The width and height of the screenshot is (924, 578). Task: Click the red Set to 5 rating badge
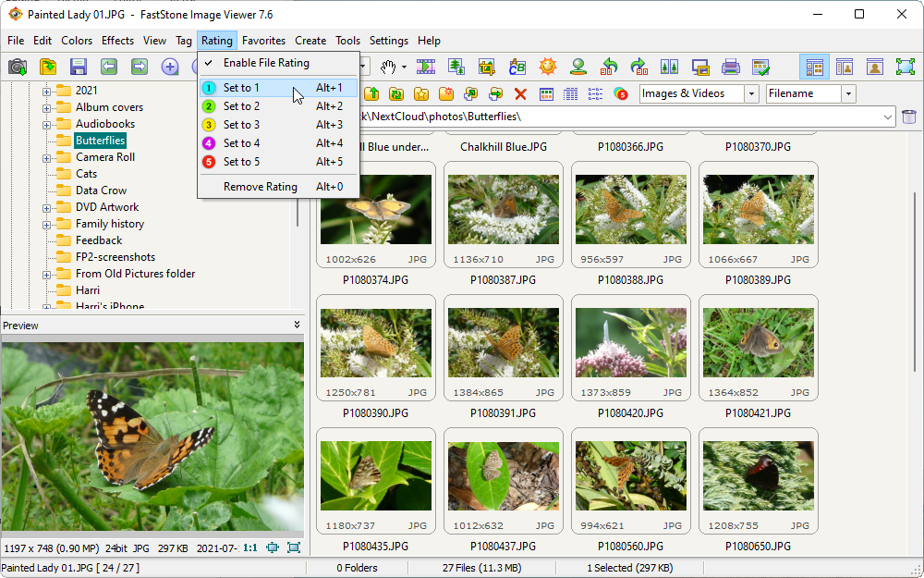point(209,161)
